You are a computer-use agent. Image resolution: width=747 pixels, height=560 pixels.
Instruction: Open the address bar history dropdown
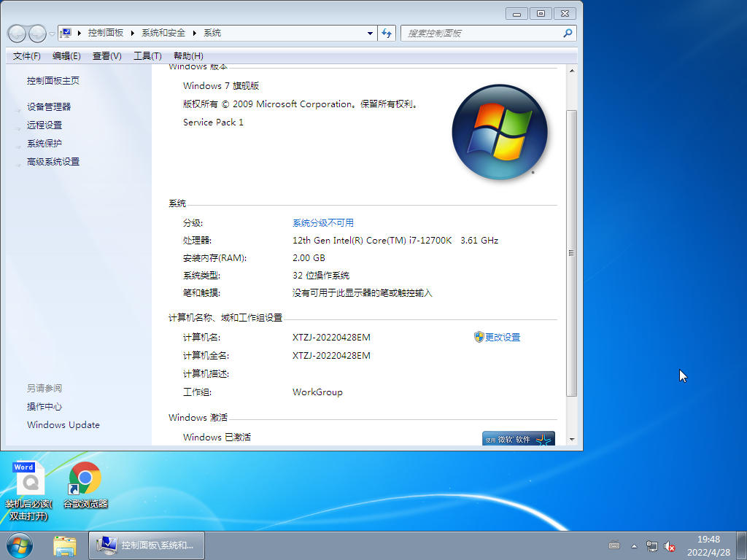370,33
